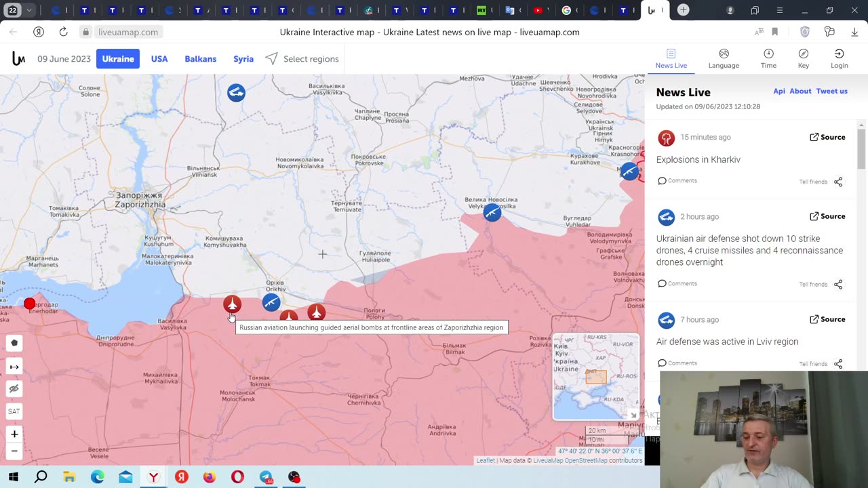The height and width of the screenshot is (488, 868).
Task: Click the red bomb marker near Vasylivka
Action: click(232, 304)
